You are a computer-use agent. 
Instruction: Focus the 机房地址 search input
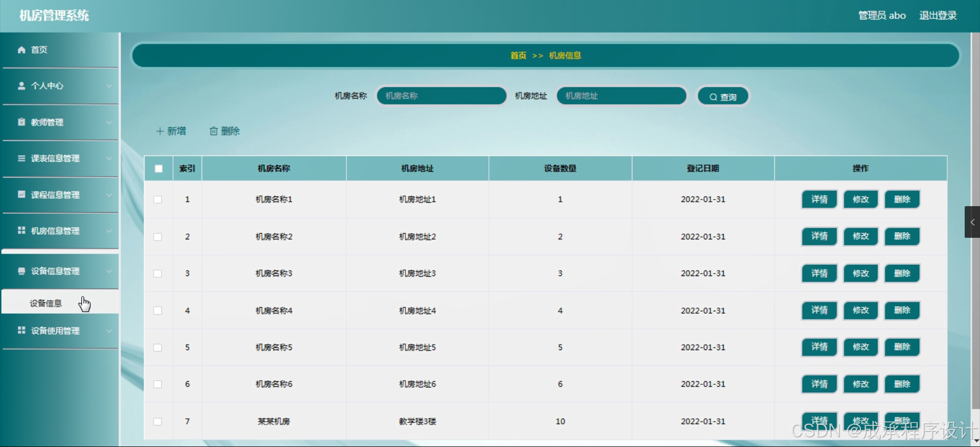click(x=621, y=95)
